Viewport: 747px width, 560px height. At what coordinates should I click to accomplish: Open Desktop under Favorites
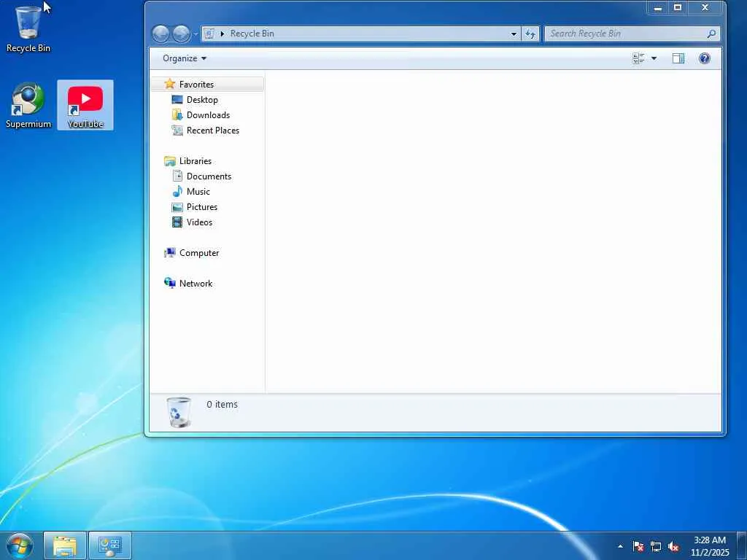[x=202, y=99]
